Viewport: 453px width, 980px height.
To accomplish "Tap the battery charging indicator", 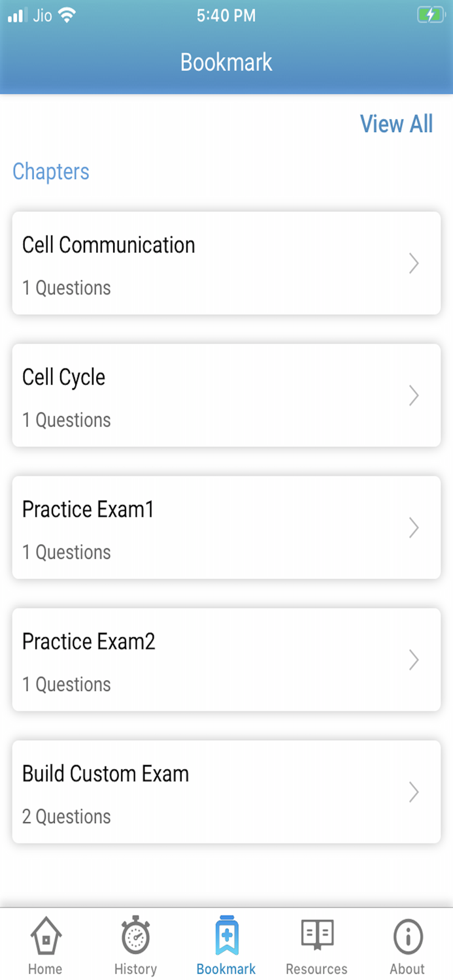I will pos(429,15).
